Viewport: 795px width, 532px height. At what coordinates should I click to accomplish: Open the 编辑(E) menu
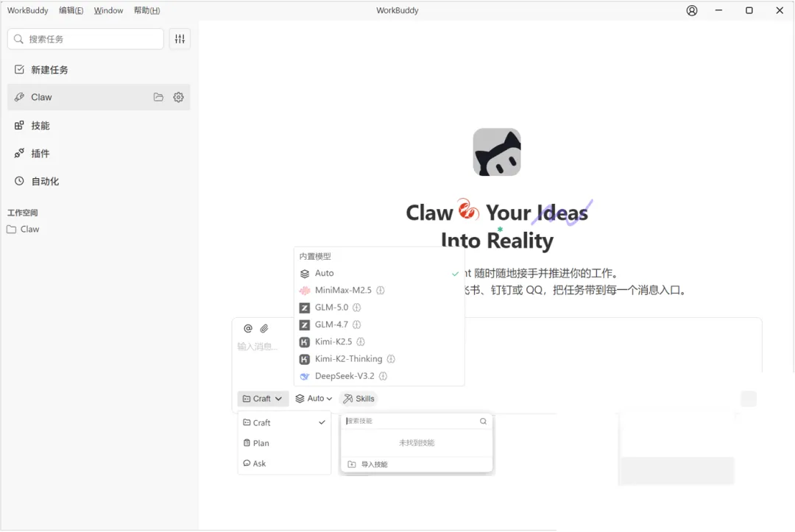click(x=71, y=10)
